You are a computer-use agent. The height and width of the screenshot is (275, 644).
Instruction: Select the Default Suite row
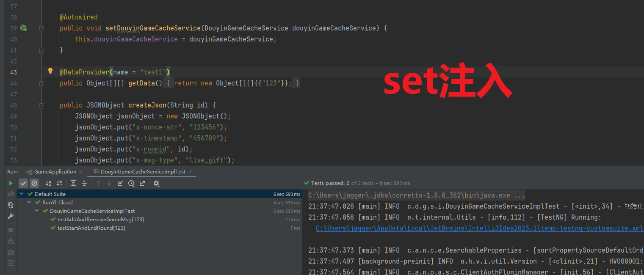(x=160, y=194)
